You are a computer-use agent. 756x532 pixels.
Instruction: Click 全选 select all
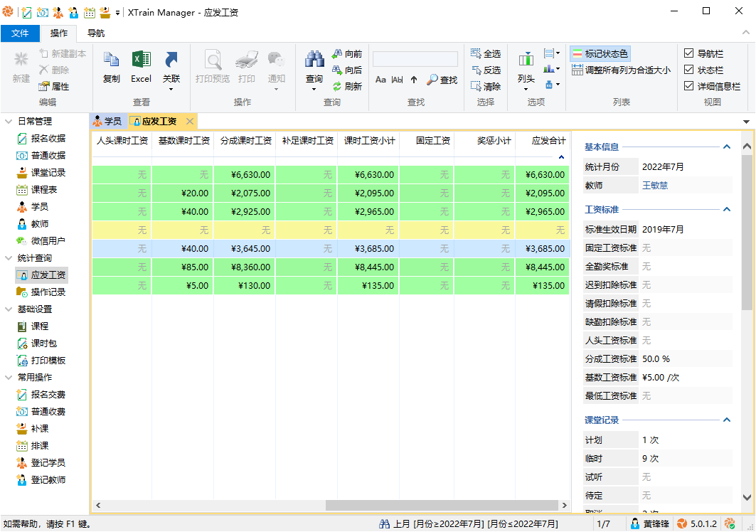pos(486,53)
